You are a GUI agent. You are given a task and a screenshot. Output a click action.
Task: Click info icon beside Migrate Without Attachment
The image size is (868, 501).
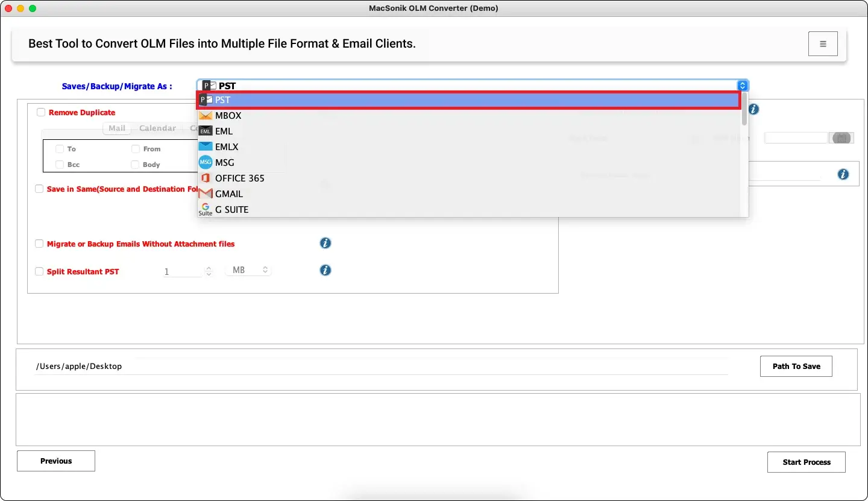click(x=325, y=244)
